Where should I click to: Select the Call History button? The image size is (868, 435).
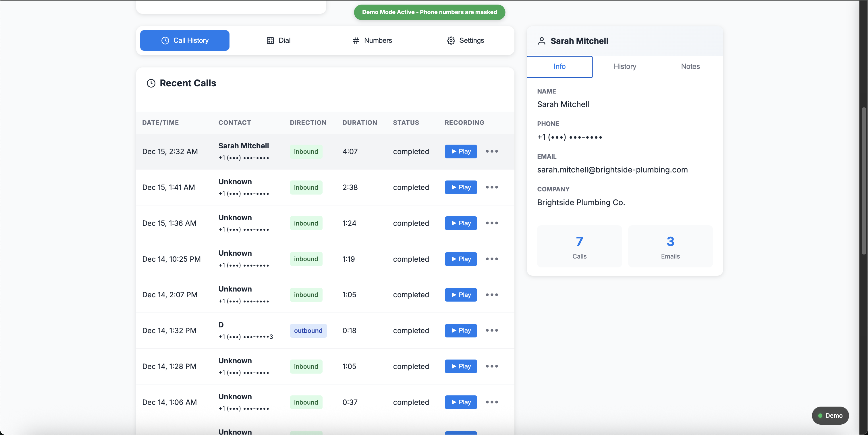184,40
